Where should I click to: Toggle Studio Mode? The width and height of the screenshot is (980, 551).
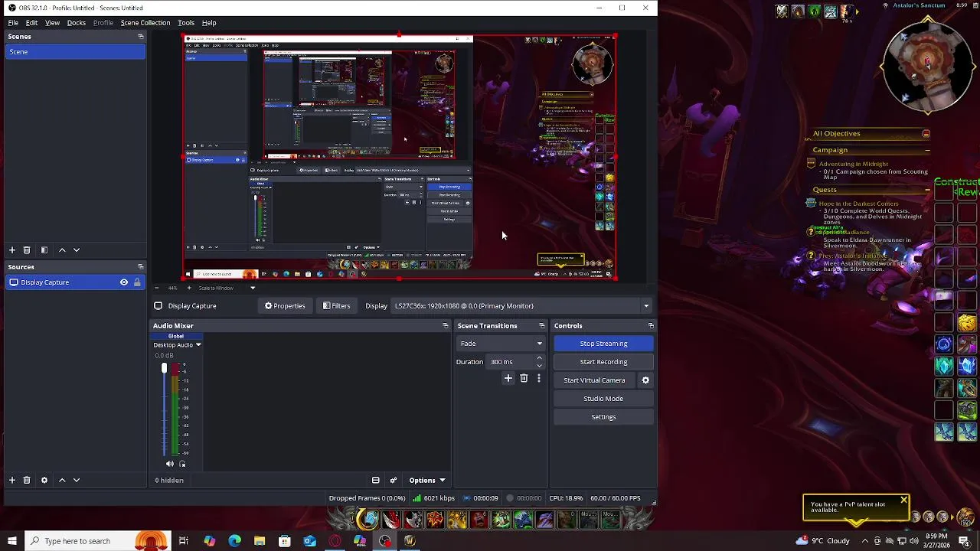[x=603, y=399]
